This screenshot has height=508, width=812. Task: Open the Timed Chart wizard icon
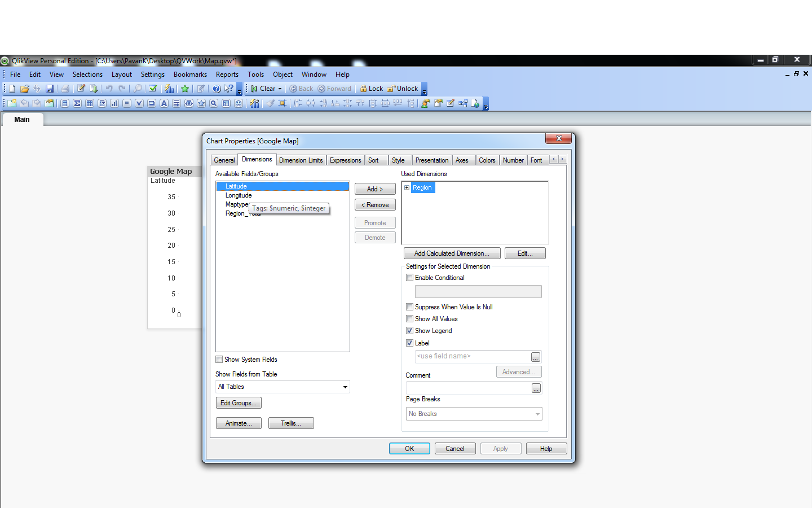click(254, 103)
